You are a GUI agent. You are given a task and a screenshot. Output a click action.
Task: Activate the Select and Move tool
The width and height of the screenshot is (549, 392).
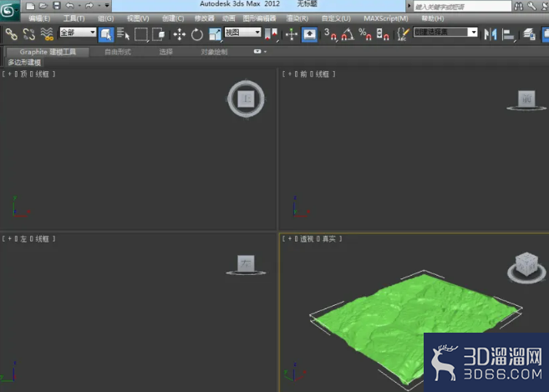pos(180,34)
